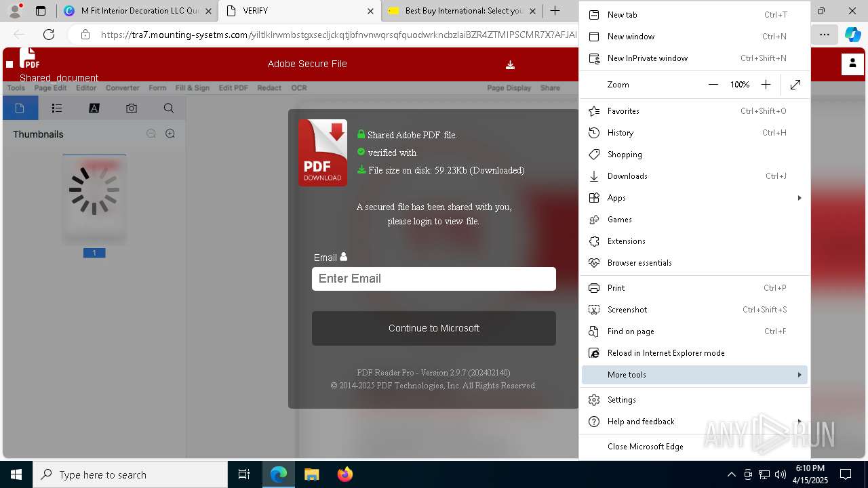Click the taskbar search box
This screenshot has height=488, width=868.
pos(130,474)
